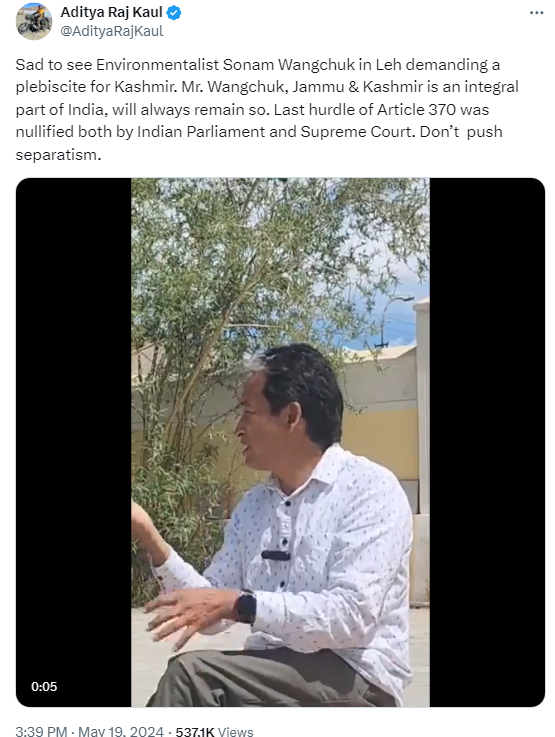
Task: Open the three-dot more options menu
Action: [x=536, y=13]
